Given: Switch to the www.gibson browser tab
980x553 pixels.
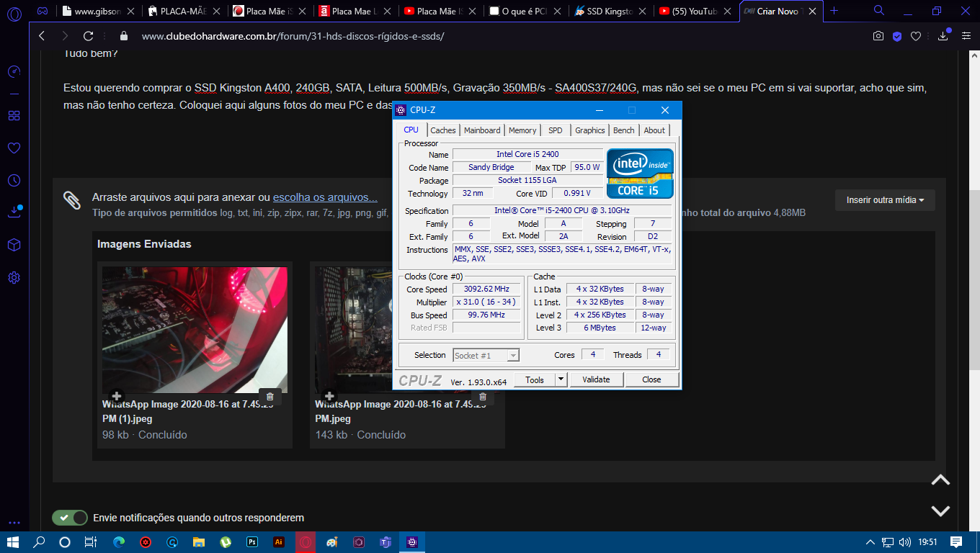Looking at the screenshot, I should pos(99,11).
